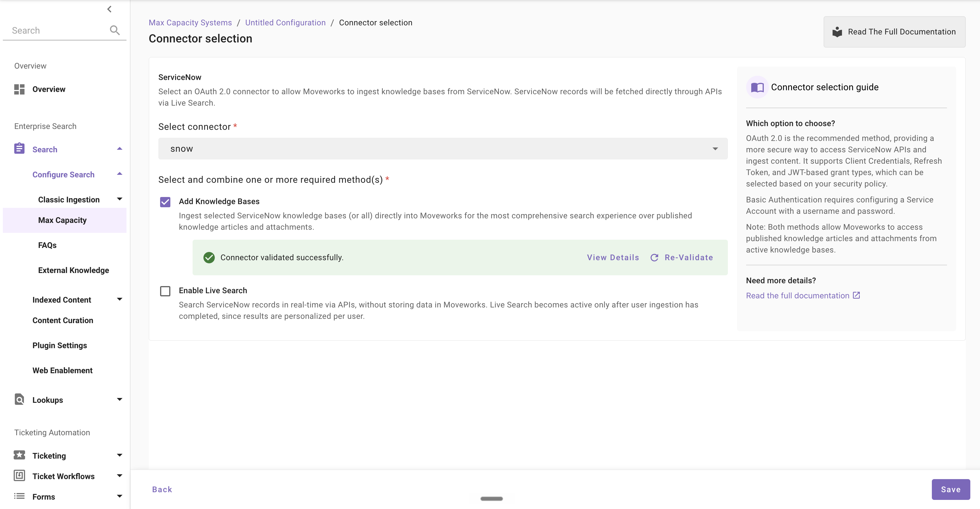Expand Indexed Content arrow
The image size is (980, 509).
pos(119,299)
